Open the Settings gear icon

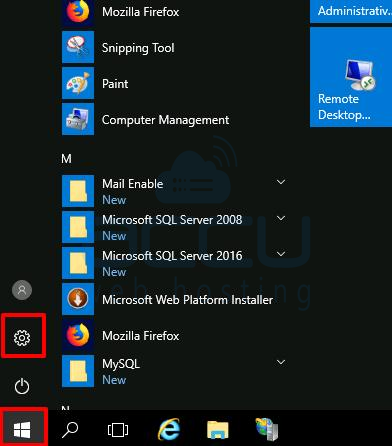click(22, 338)
